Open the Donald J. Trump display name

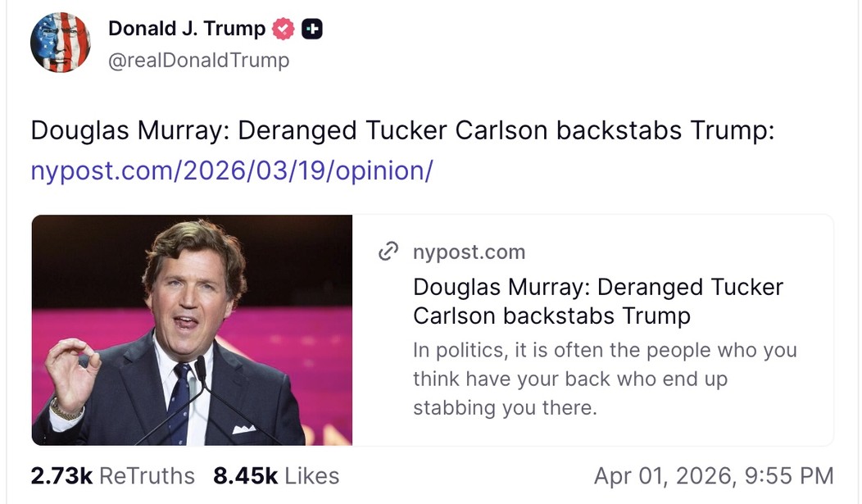point(187,29)
